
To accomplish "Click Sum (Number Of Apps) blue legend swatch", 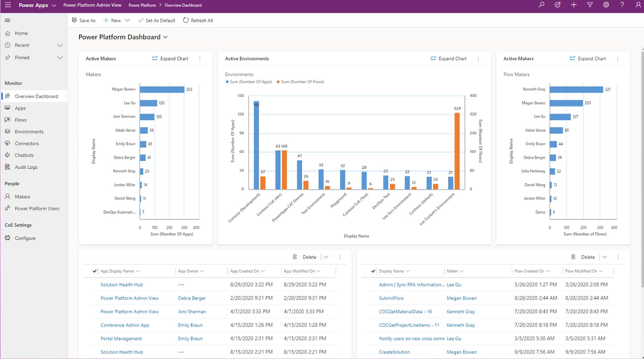I will click(x=227, y=82).
